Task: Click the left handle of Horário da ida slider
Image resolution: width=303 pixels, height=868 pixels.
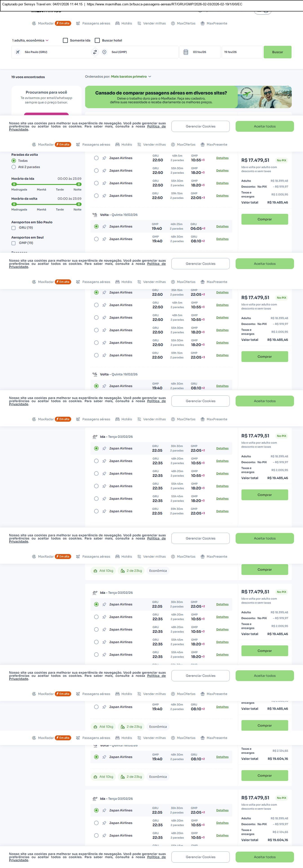Action: (x=14, y=184)
